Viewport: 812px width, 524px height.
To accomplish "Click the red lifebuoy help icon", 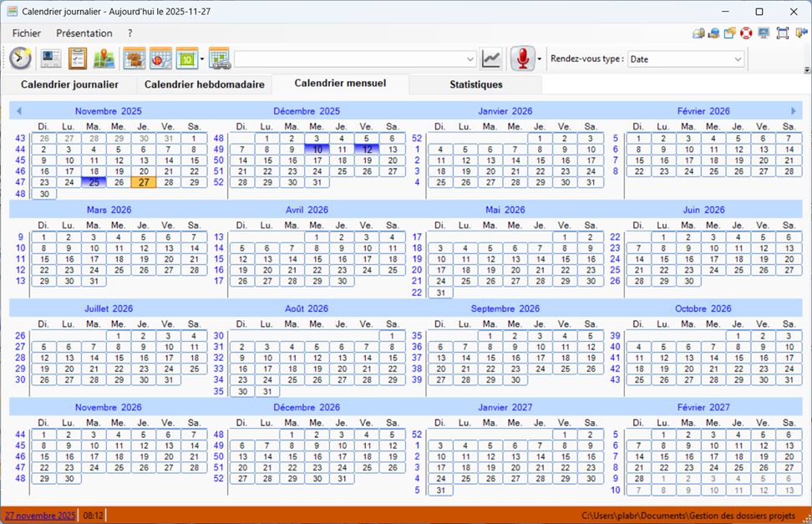I will point(746,33).
